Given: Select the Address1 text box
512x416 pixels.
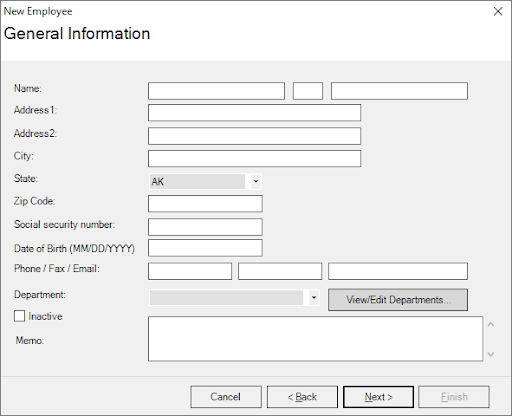Looking at the screenshot, I should [254, 113].
